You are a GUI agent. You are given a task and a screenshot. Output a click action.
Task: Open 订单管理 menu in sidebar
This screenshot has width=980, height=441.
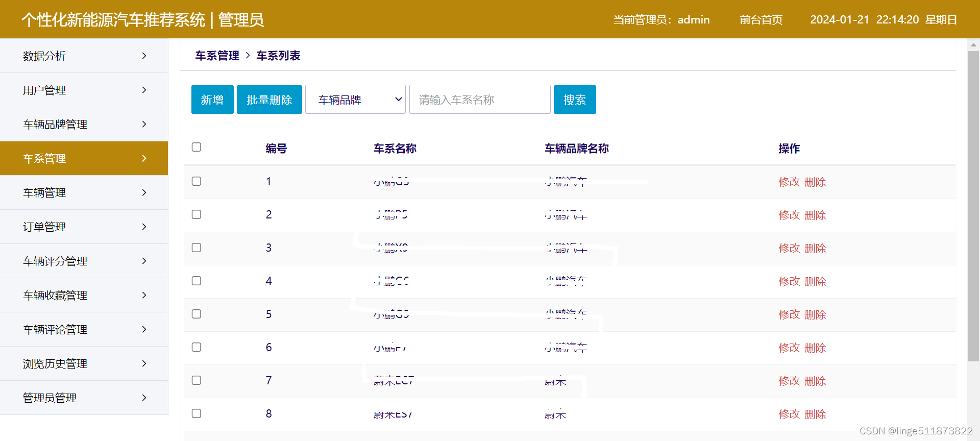point(84,227)
